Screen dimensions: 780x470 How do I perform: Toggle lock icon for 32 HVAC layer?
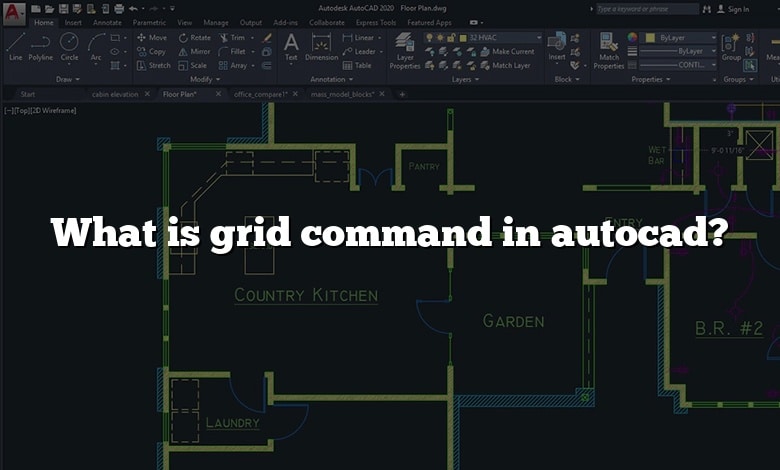[451, 38]
